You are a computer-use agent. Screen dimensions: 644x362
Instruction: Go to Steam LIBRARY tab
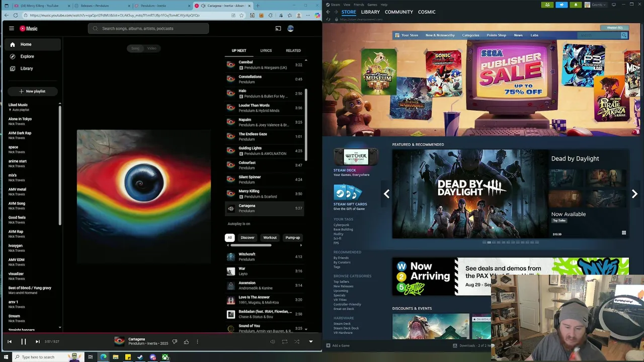(370, 12)
